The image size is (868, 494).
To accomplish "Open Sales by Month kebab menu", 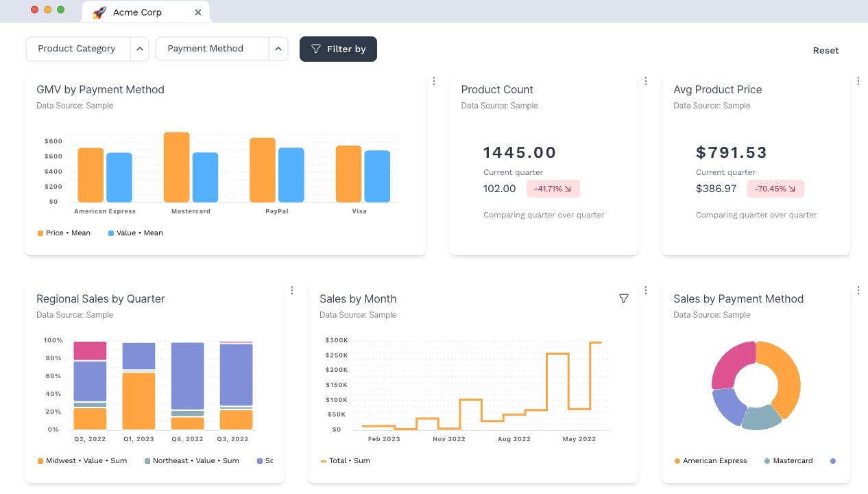I will tap(645, 290).
